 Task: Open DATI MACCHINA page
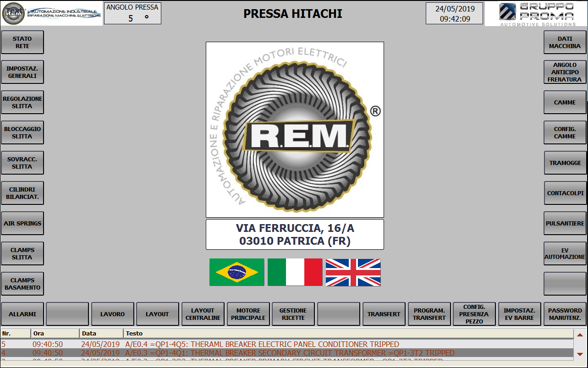[x=565, y=43]
